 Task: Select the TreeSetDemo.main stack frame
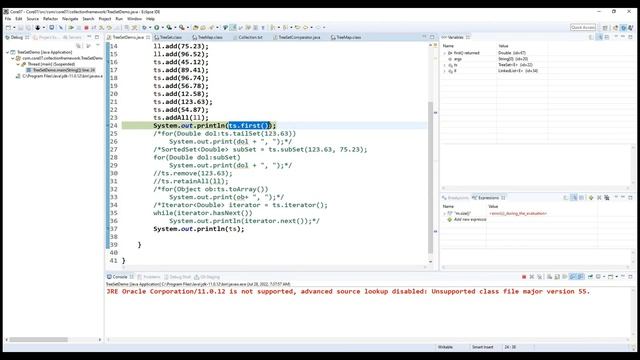point(60,70)
